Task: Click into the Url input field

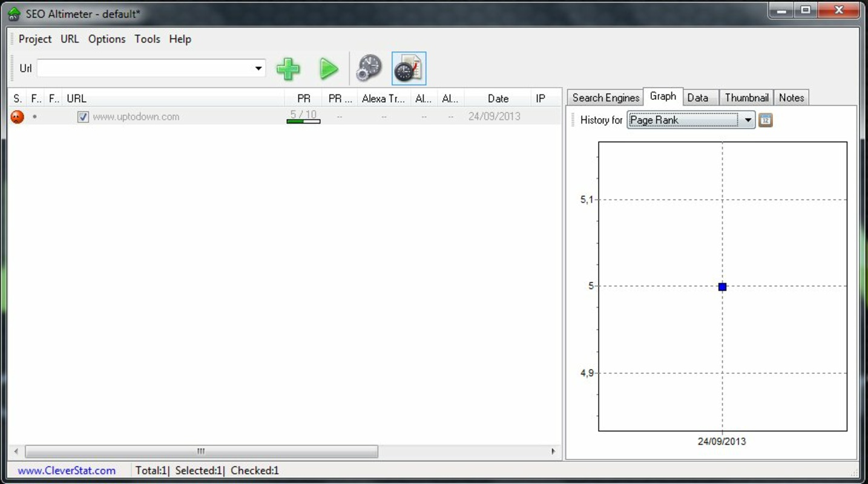Action: coord(144,68)
